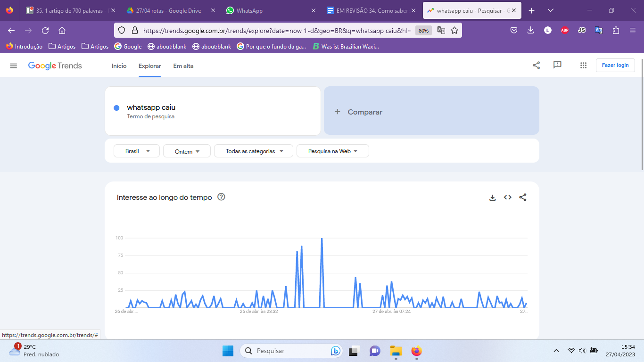Add a comparison term with Comparar
Image resolution: width=644 pixels, height=362 pixels.
[431, 112]
